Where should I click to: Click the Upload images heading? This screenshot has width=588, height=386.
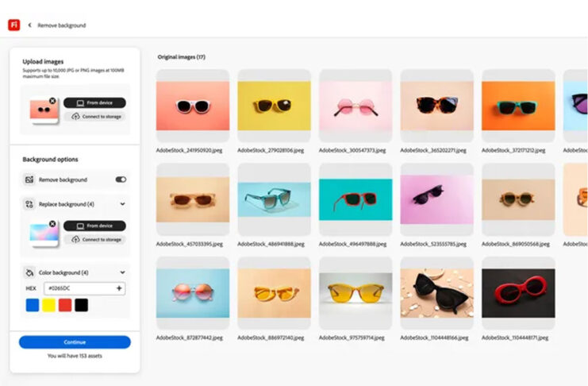coord(43,62)
